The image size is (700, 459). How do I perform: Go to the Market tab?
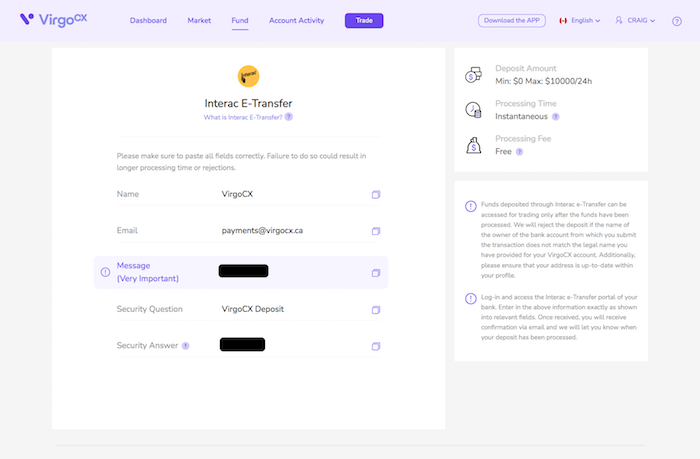(199, 21)
